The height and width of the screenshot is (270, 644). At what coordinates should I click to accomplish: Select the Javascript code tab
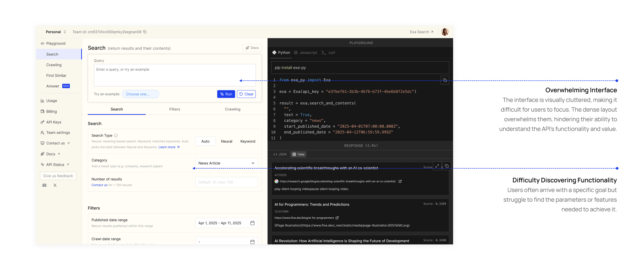click(x=306, y=53)
